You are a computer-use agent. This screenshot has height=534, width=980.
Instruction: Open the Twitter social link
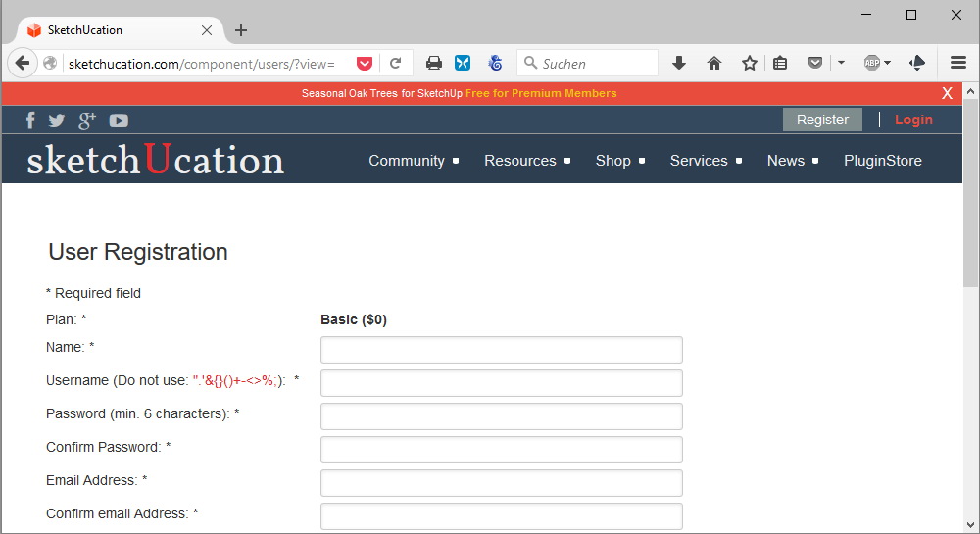[x=57, y=121]
